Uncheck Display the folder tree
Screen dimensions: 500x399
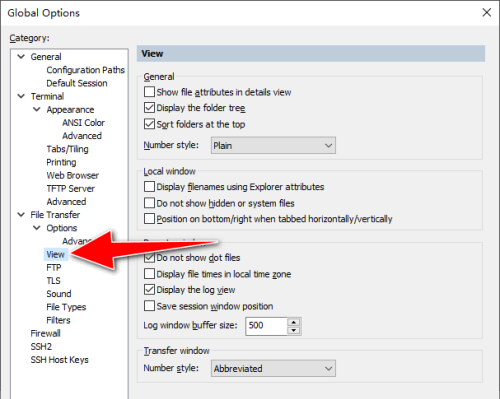tap(149, 108)
